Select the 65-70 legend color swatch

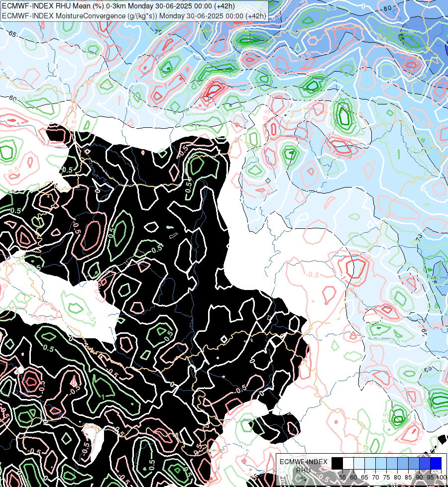pyautogui.click(x=370, y=463)
